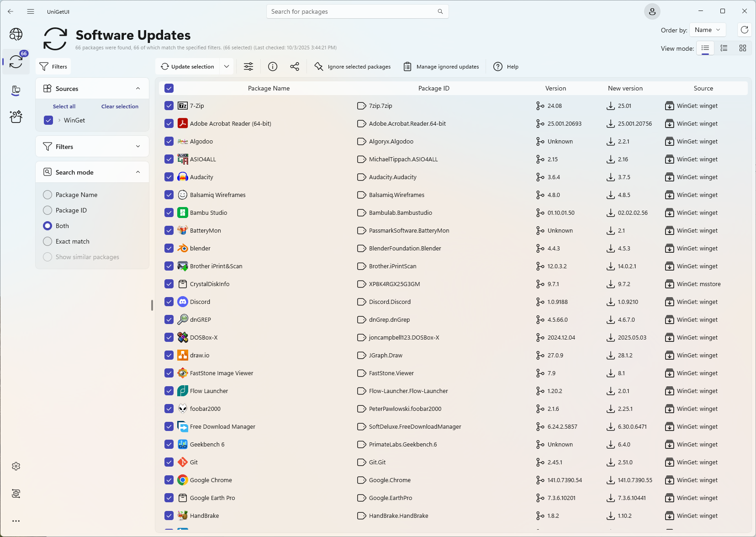756x537 pixels.
Task: Select Package Name search mode
Action: pyautogui.click(x=48, y=195)
